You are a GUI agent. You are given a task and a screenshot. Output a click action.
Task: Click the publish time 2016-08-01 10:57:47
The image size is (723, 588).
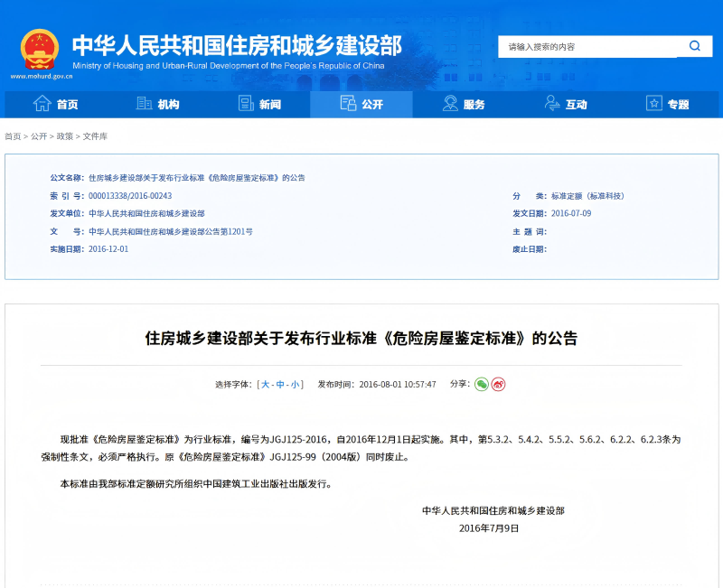(398, 384)
